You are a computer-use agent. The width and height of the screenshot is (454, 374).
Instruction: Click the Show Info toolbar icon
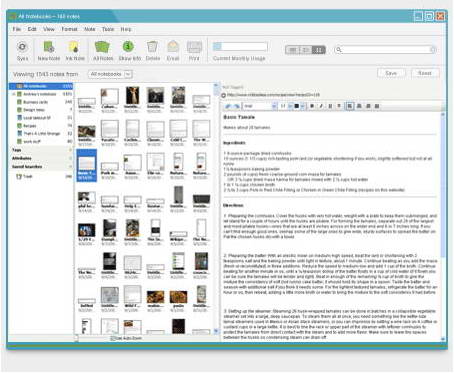tap(128, 47)
